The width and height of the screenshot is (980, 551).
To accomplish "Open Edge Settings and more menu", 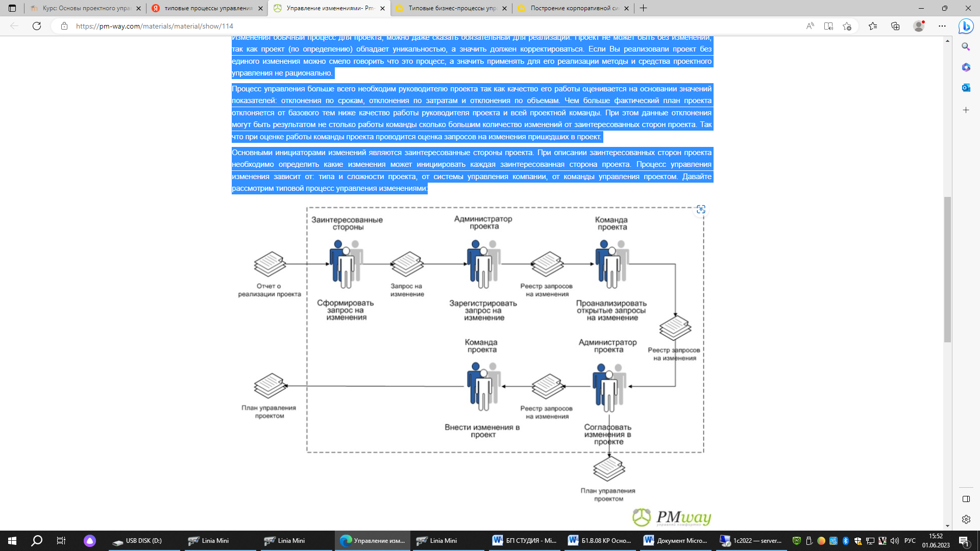I will coord(942,26).
